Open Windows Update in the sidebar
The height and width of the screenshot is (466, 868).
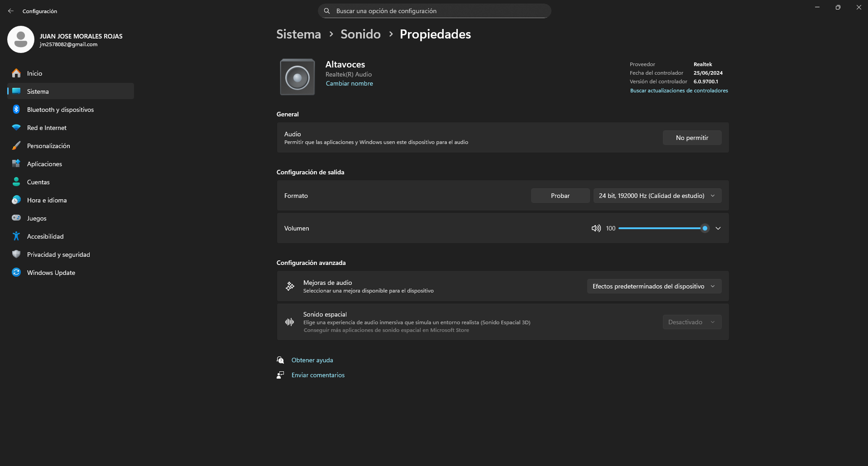point(71,272)
